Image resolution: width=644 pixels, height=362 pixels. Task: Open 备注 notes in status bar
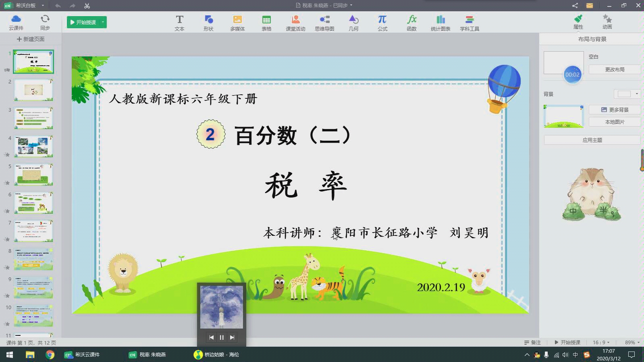coord(532,342)
